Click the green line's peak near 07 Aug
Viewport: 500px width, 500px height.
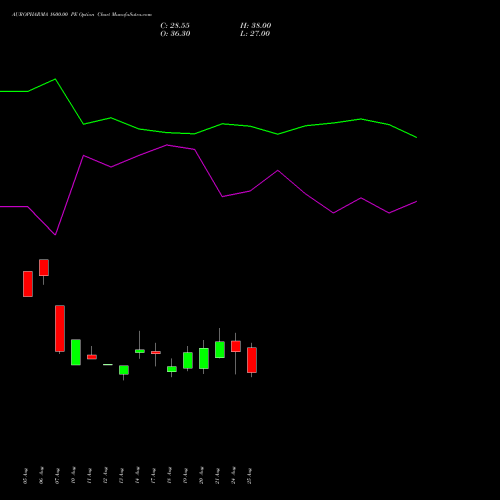(55, 79)
